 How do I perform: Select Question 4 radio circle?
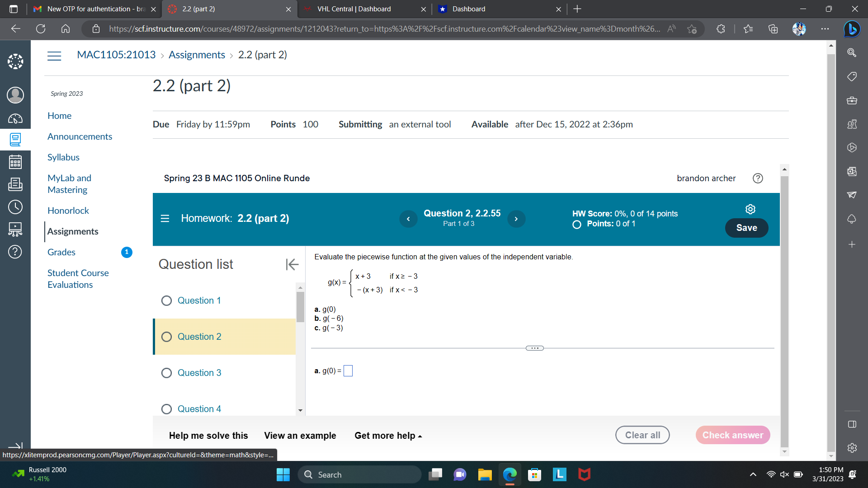coord(166,409)
